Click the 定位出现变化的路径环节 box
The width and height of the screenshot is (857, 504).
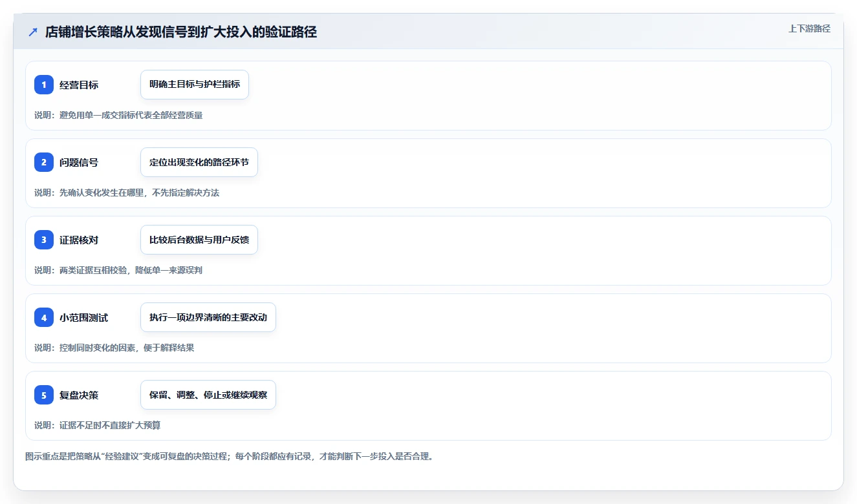pyautogui.click(x=199, y=162)
